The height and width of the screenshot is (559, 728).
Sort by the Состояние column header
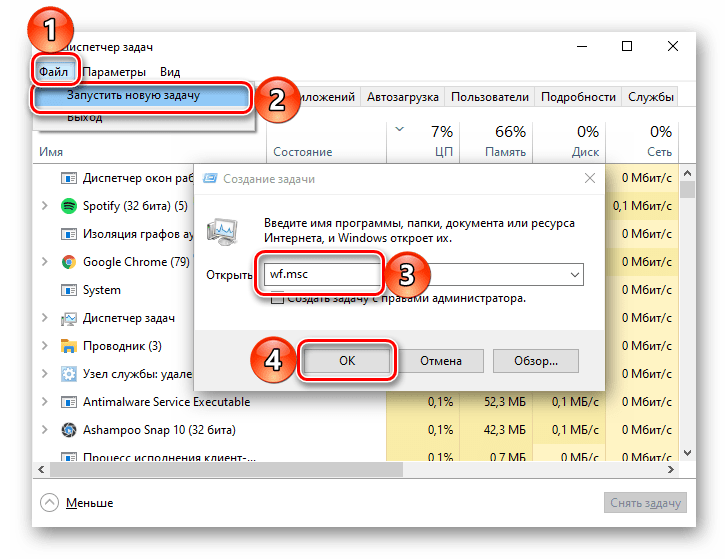(x=303, y=152)
